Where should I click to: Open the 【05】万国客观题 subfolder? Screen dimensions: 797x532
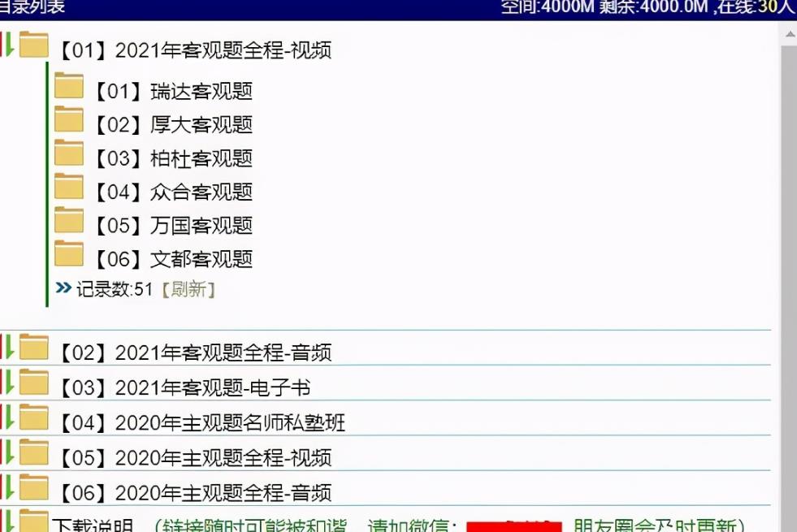pyautogui.click(x=173, y=226)
